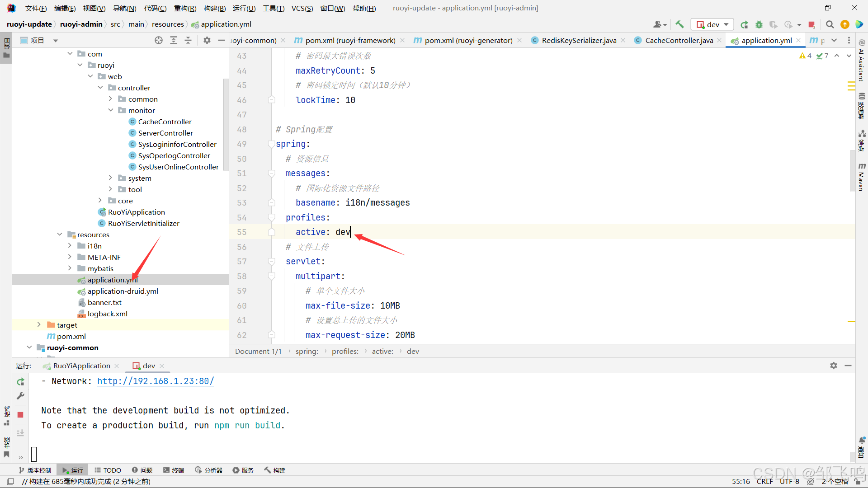Close the application.yml editor tab
868x488 pixels.
tap(799, 41)
